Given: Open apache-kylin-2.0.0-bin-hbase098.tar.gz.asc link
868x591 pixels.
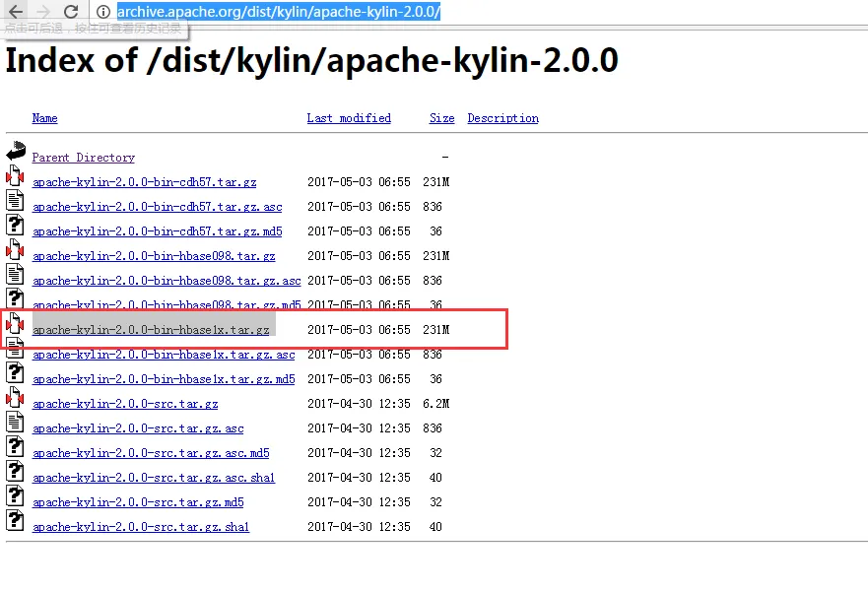Looking at the screenshot, I should coord(167,281).
